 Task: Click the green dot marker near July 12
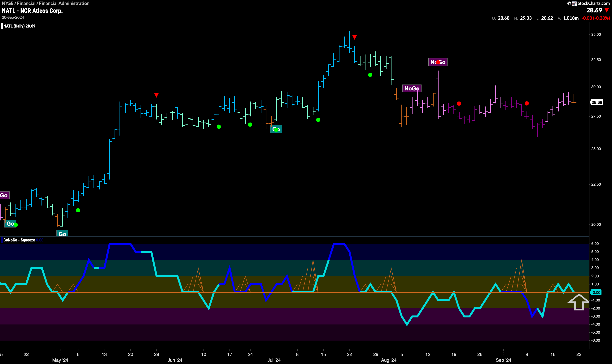(x=318, y=120)
